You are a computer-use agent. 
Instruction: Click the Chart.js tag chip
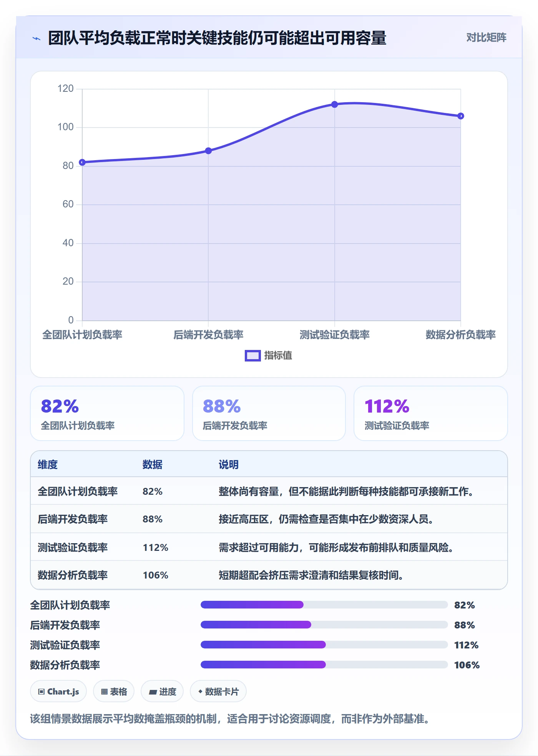click(58, 691)
